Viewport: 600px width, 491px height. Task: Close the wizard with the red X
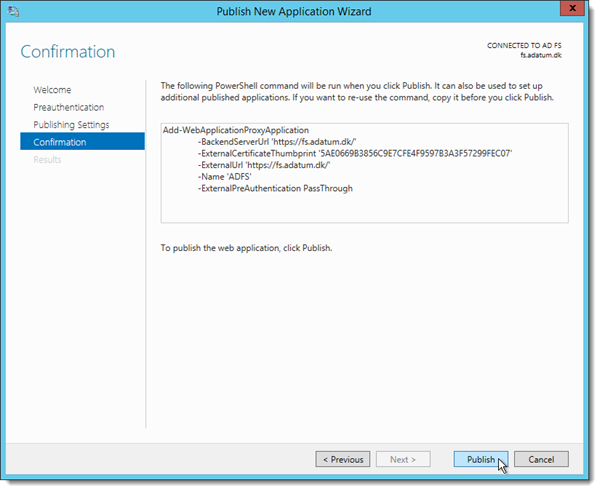tap(572, 8)
